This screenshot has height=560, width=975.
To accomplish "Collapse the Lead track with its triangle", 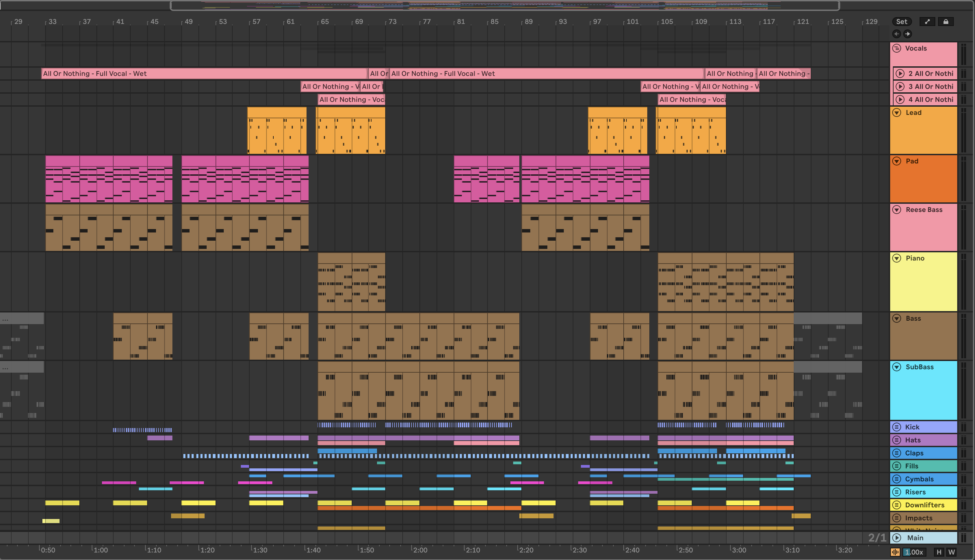I will tap(897, 113).
